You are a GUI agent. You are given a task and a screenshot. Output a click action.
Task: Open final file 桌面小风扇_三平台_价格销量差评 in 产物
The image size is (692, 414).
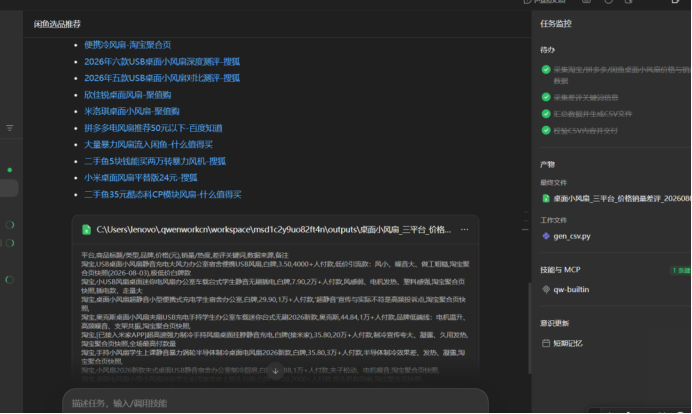click(x=622, y=199)
